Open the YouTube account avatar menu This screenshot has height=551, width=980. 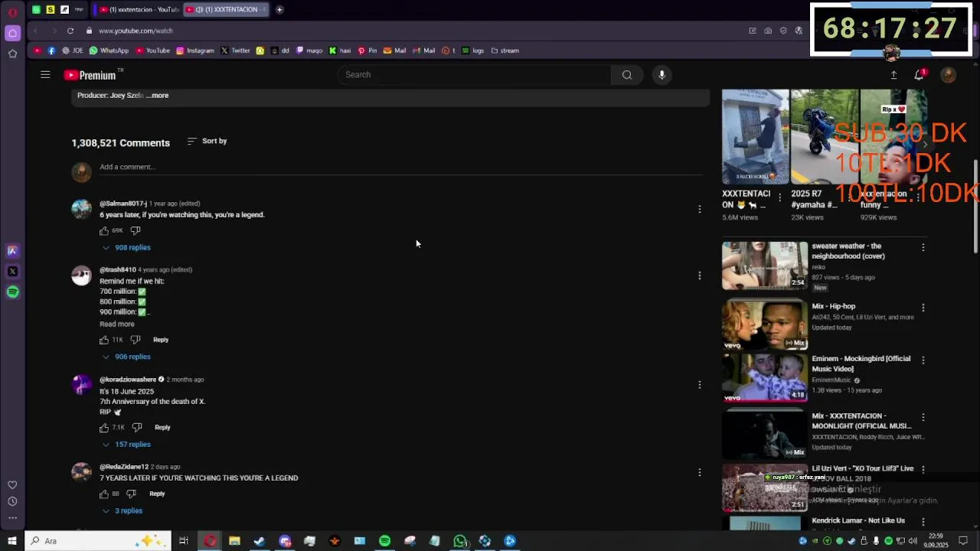point(948,75)
